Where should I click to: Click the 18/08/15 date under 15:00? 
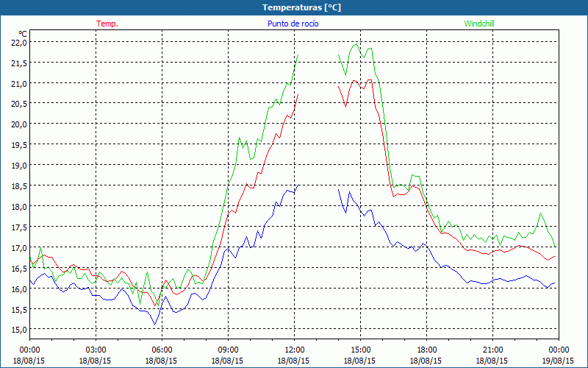(359, 361)
